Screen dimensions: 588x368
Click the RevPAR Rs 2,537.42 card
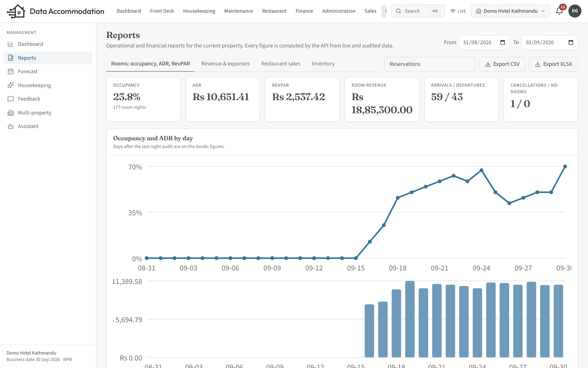pos(302,99)
